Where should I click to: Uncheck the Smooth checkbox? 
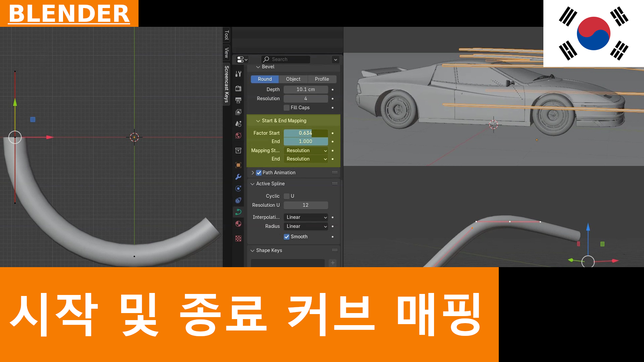(x=287, y=237)
